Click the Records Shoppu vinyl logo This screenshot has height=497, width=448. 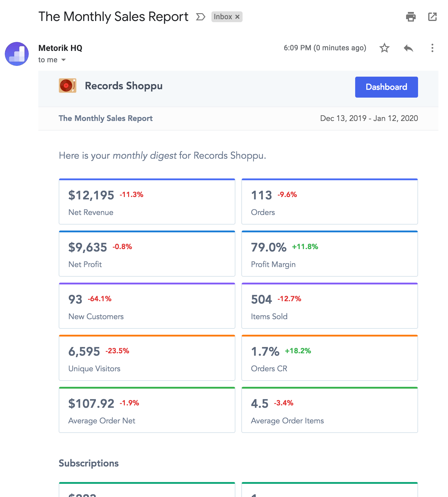pos(67,86)
